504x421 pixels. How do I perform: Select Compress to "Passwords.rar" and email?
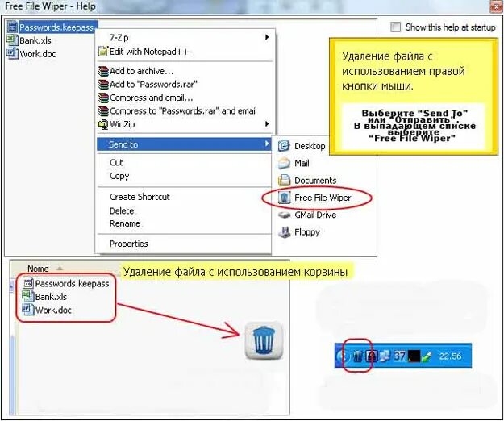click(183, 111)
